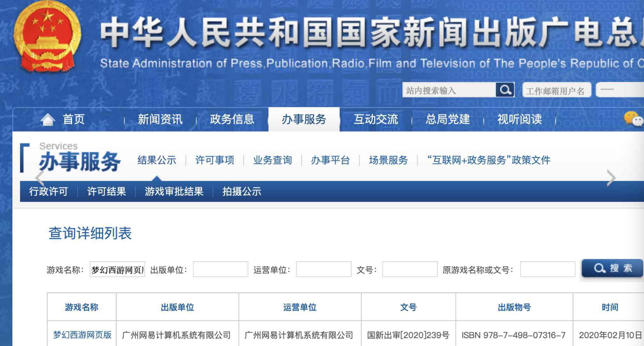Image resolution: width=644 pixels, height=346 pixels.
Task: Click the 运营单位 input field
Action: pos(324,269)
